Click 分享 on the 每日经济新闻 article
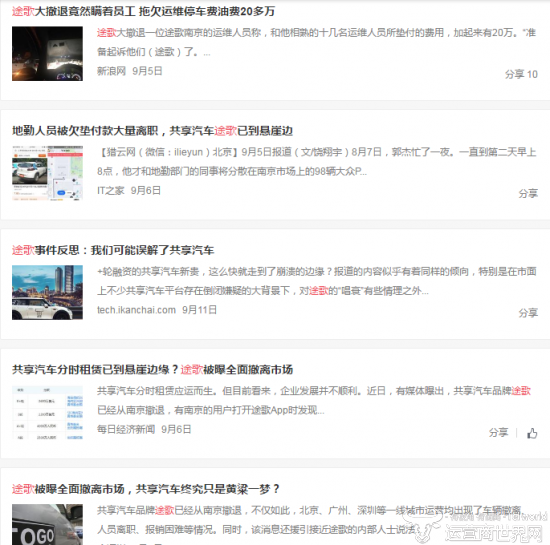This screenshot has height=545, width=550. 498,432
